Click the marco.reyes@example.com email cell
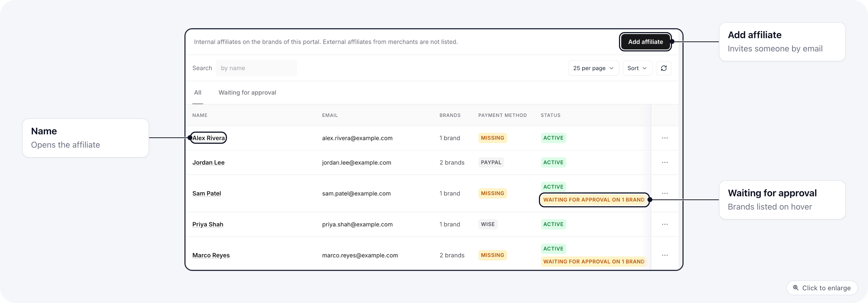 360,255
